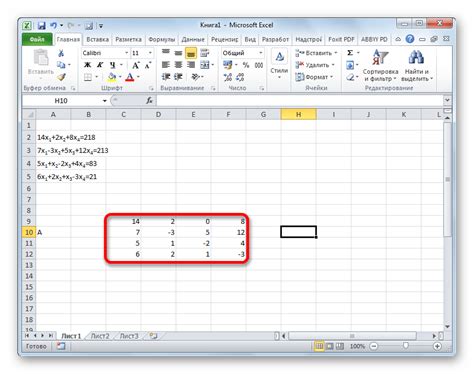Expand the Calibri font name dropdown
The image size is (474, 374).
[x=126, y=53]
